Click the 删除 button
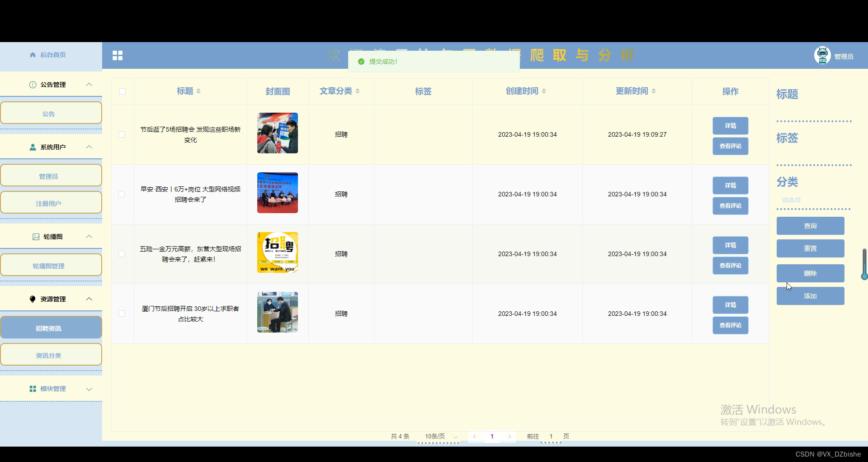The height and width of the screenshot is (462, 868). [811, 273]
